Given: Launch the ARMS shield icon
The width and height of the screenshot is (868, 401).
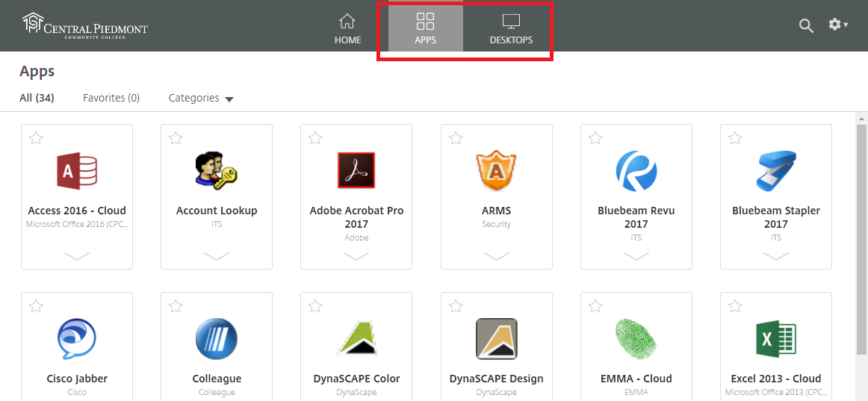Looking at the screenshot, I should [x=496, y=170].
